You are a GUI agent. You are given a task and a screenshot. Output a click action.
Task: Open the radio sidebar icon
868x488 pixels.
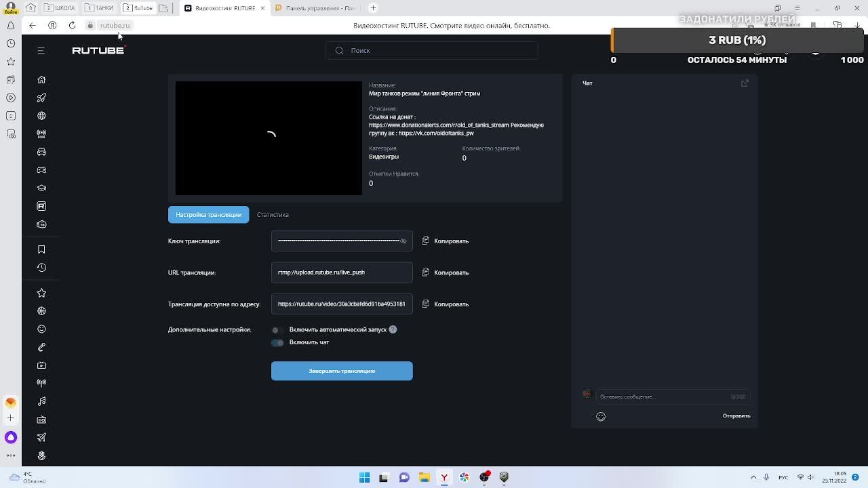point(41,420)
